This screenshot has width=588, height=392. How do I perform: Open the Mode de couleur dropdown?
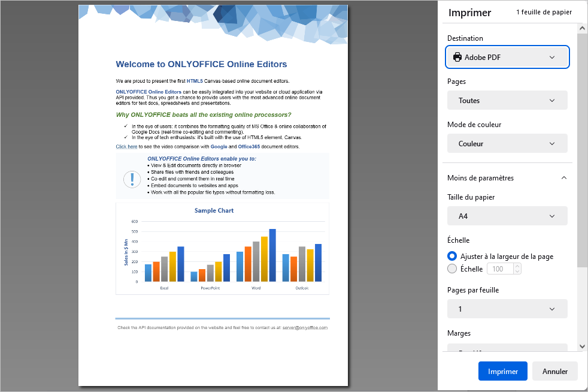[x=507, y=144]
